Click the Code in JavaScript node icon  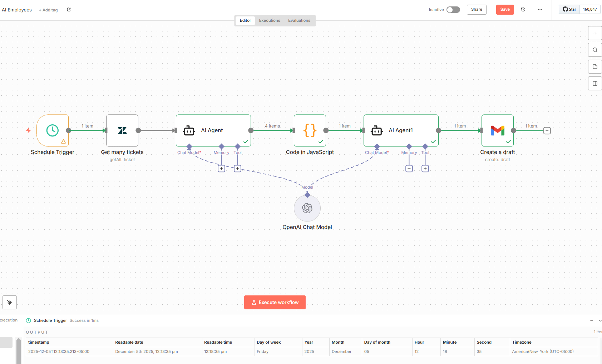tap(310, 130)
